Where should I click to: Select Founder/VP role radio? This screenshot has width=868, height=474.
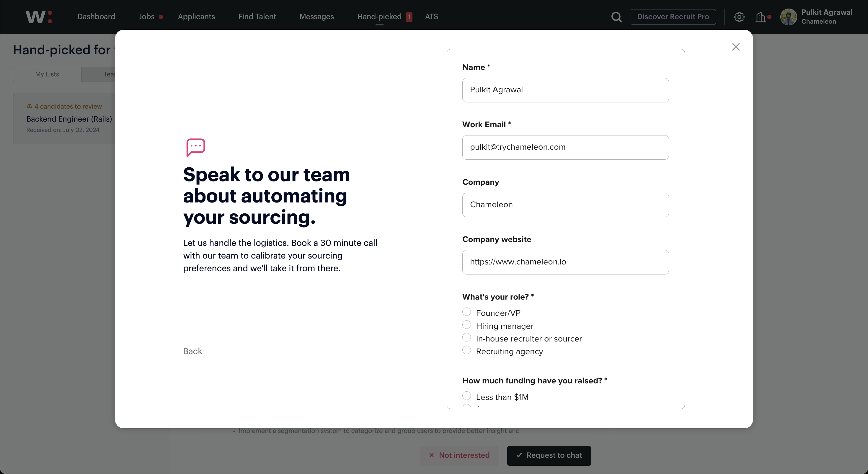click(x=467, y=312)
